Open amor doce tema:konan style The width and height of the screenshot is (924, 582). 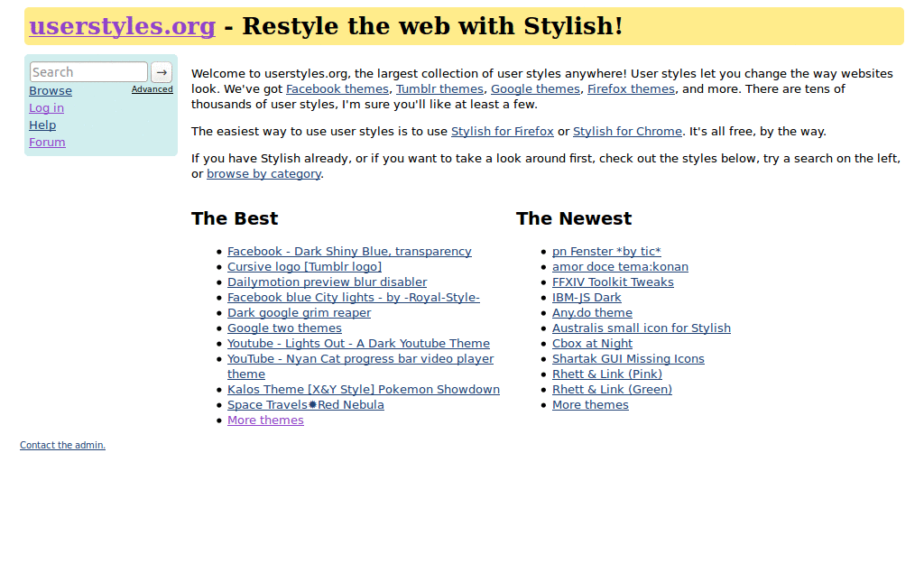click(620, 267)
